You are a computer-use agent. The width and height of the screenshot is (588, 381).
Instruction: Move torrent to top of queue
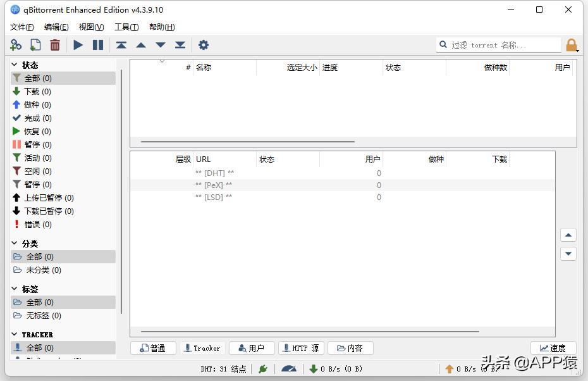click(121, 45)
